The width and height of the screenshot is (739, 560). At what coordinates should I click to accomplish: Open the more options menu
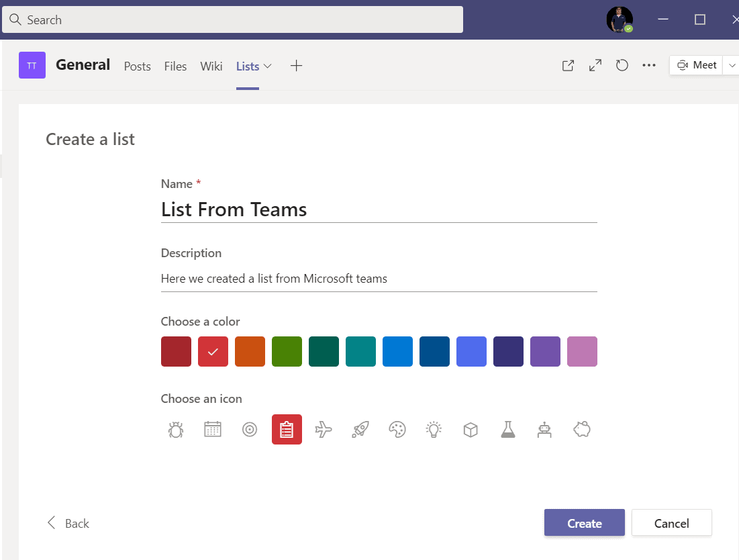pos(648,65)
